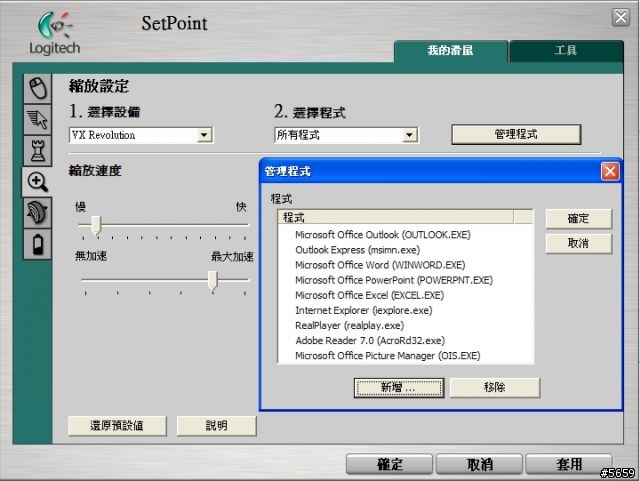Open the scroll wheel settings sidebar icon
The image size is (640, 481).
pyautogui.click(x=38, y=213)
